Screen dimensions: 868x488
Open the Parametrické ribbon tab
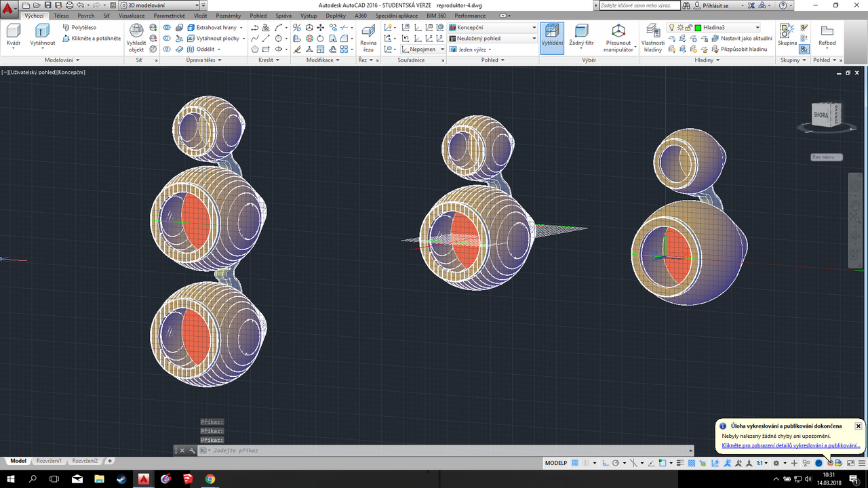(170, 16)
